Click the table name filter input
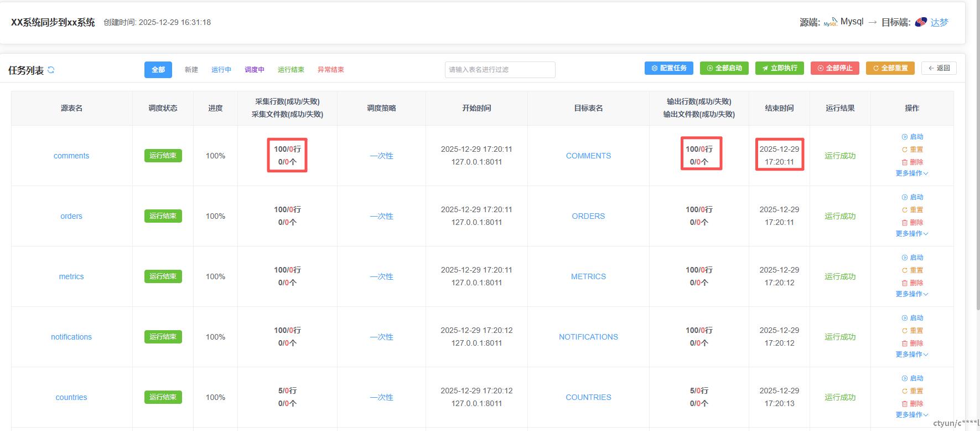980x431 pixels. pyautogui.click(x=500, y=70)
